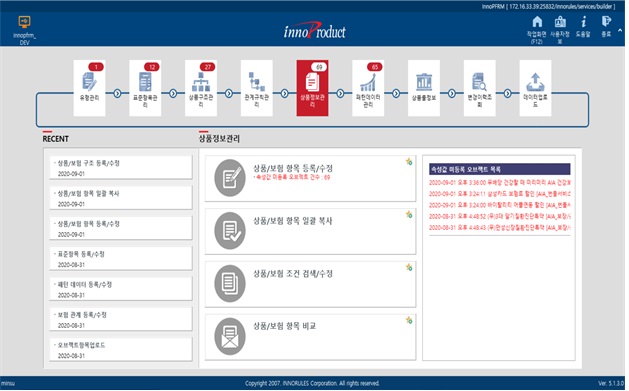The image size is (629, 391).
Task: Click the arrow between 유형관리 and 표준항목관리
Action: (118, 93)
